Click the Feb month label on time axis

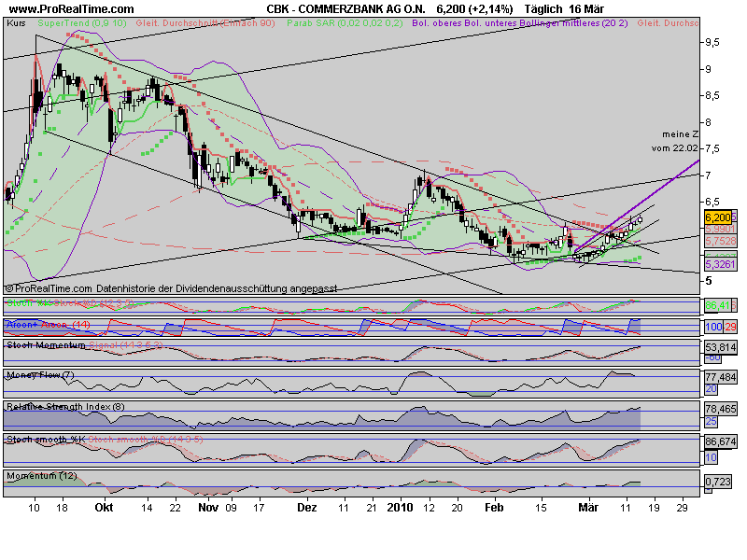tap(494, 507)
